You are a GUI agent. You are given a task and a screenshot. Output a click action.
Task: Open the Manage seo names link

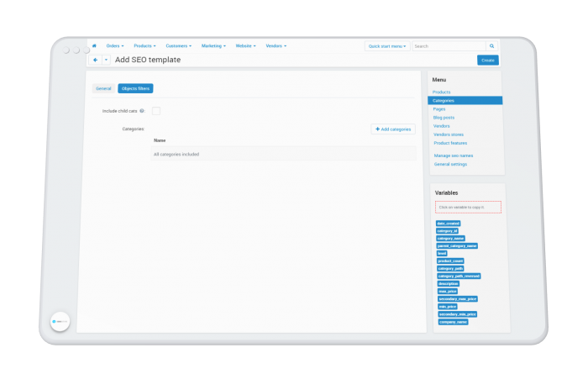click(x=454, y=155)
